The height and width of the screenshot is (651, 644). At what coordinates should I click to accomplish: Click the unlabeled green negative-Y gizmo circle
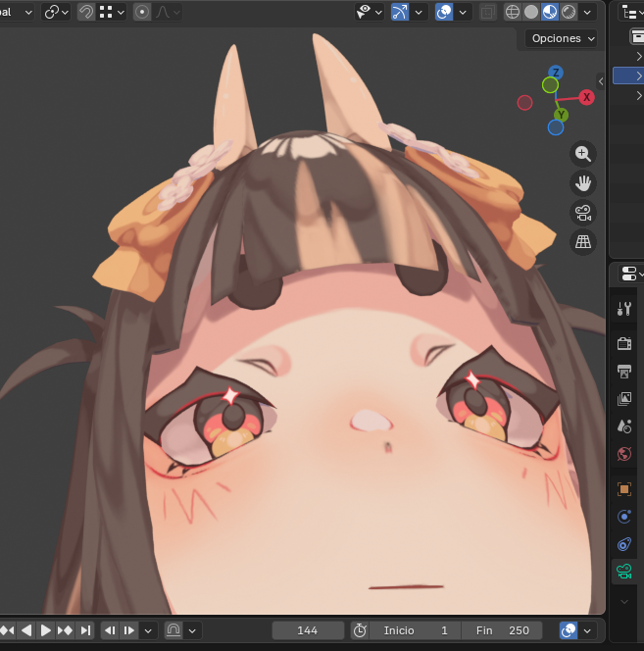550,85
